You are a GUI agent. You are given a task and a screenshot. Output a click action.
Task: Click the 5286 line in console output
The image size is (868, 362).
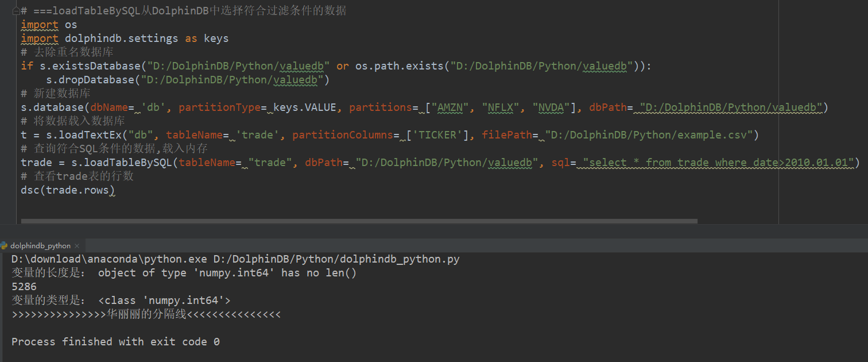[25, 286]
